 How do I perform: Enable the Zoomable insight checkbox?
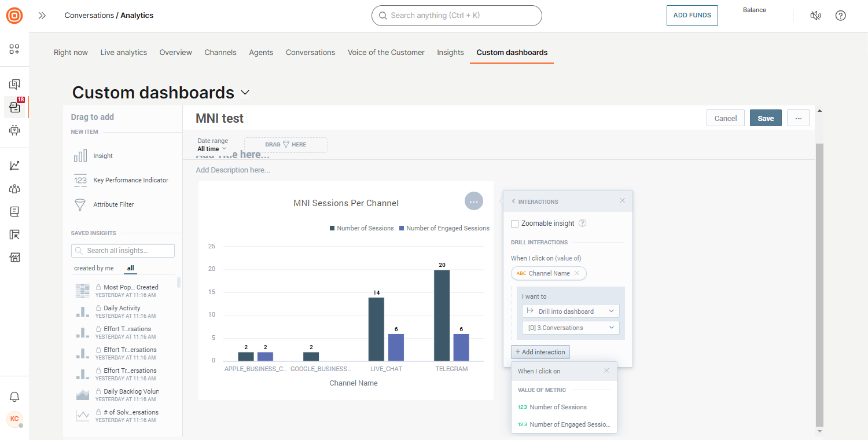tap(514, 223)
